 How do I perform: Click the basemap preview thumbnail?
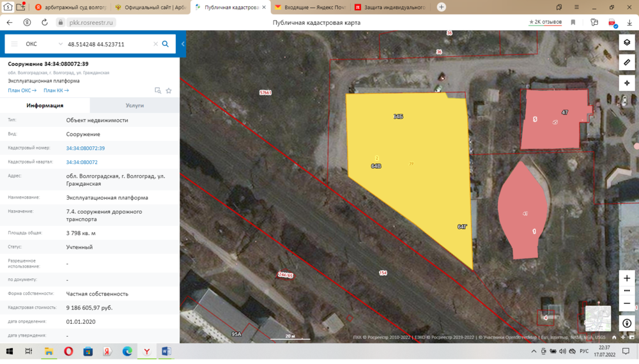point(597,318)
